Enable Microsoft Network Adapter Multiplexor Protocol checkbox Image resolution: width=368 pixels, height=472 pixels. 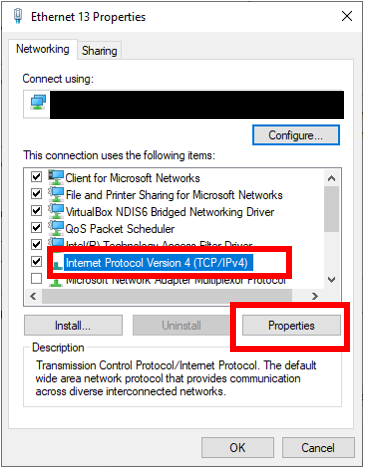coord(36,278)
